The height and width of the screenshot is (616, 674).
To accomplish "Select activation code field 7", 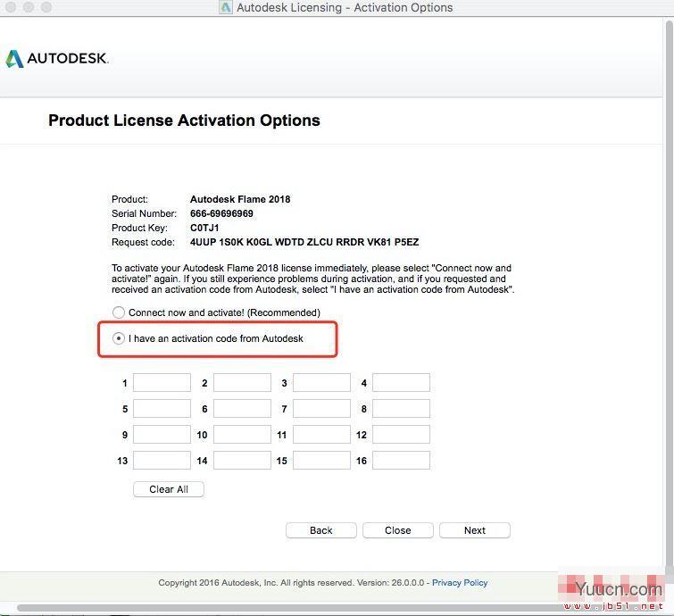I will tap(321, 409).
